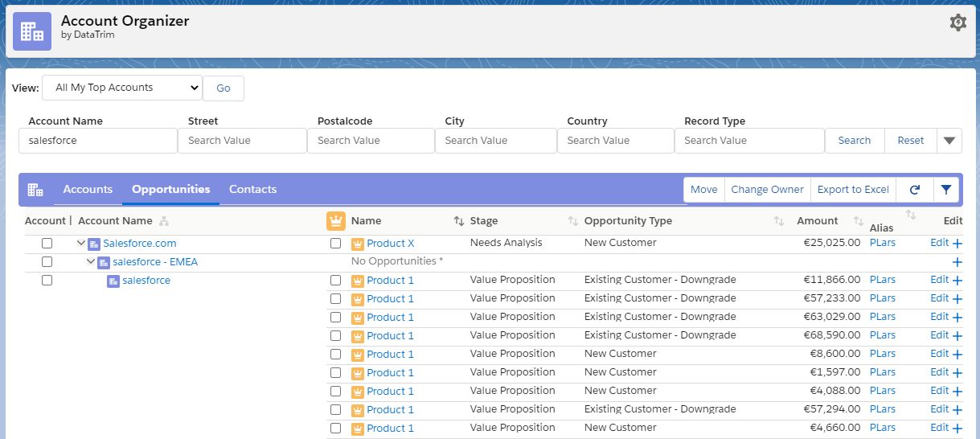980x439 pixels.
Task: Open the All My Top Accounts view dropdown
Action: coord(122,88)
